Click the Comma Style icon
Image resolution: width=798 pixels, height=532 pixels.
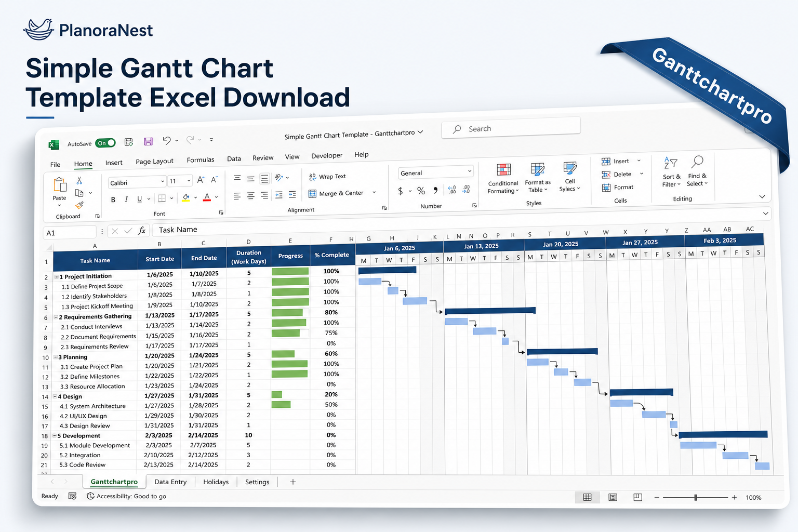pyautogui.click(x=436, y=190)
